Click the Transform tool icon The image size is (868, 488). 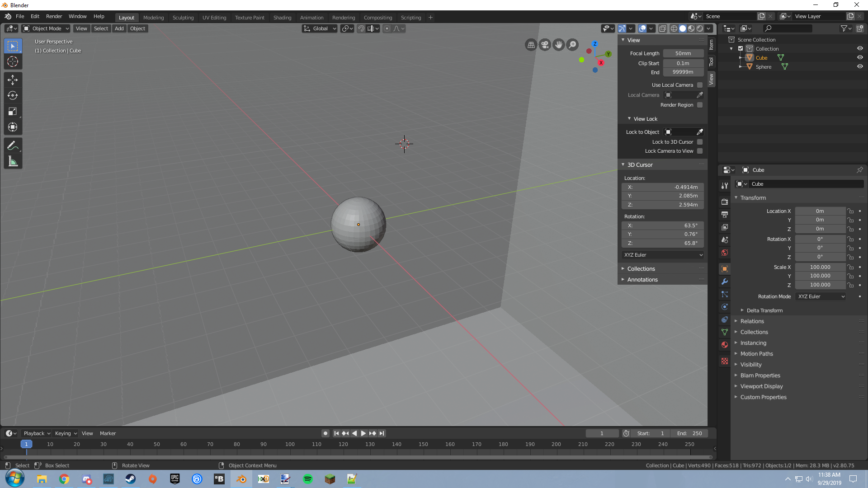(13, 127)
